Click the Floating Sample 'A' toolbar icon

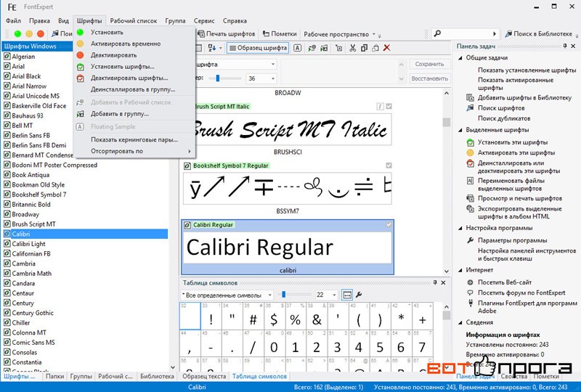coord(297,48)
